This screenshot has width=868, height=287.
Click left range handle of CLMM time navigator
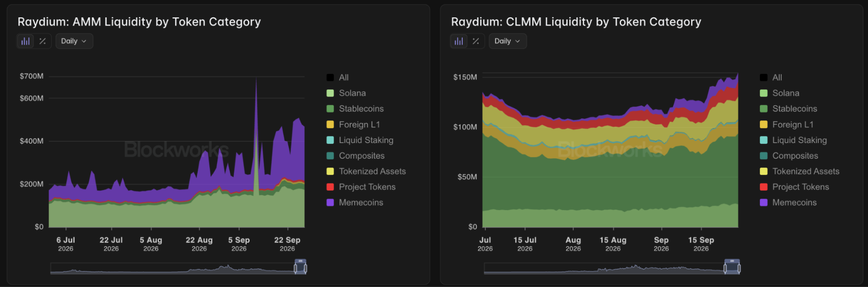click(725, 268)
